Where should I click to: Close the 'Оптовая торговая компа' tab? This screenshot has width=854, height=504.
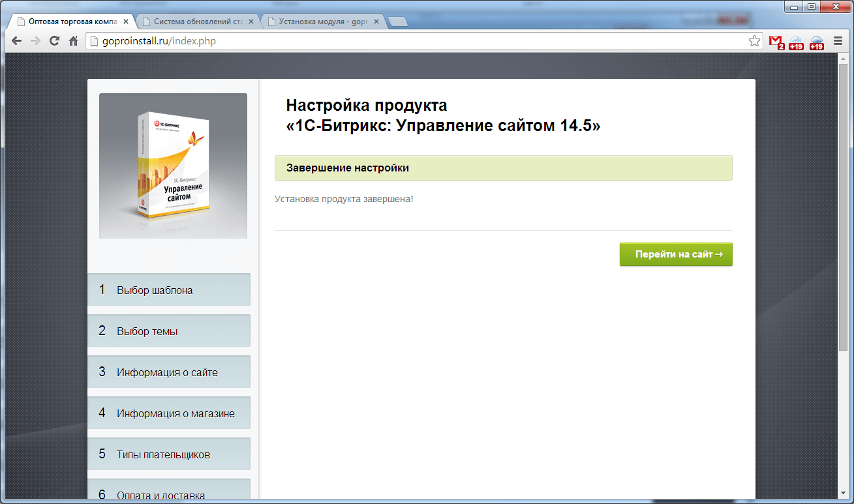point(126,22)
